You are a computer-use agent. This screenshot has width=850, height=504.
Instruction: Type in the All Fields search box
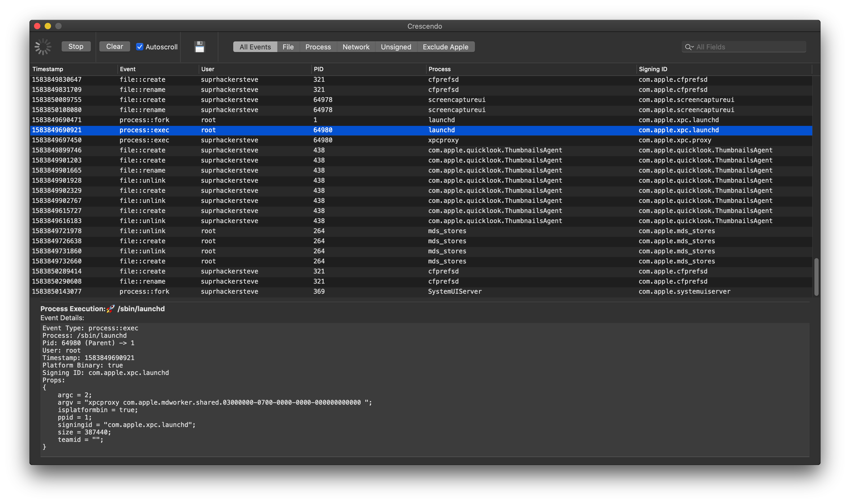[747, 47]
